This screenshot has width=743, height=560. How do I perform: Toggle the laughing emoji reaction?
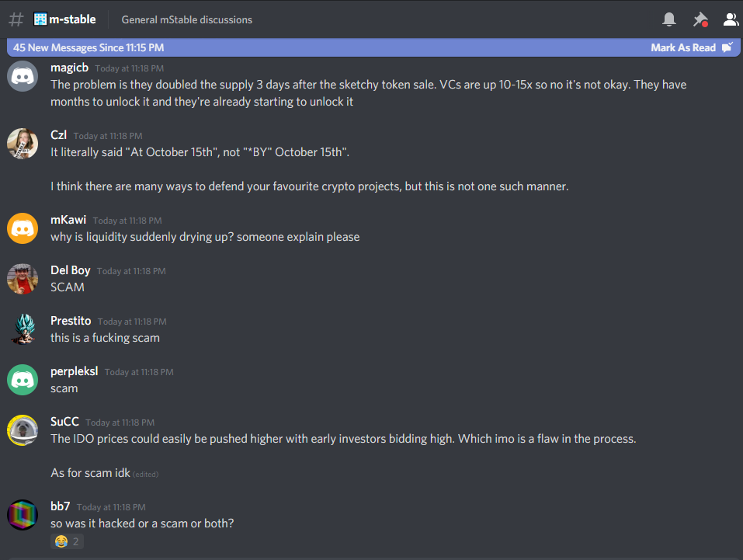pyautogui.click(x=68, y=541)
